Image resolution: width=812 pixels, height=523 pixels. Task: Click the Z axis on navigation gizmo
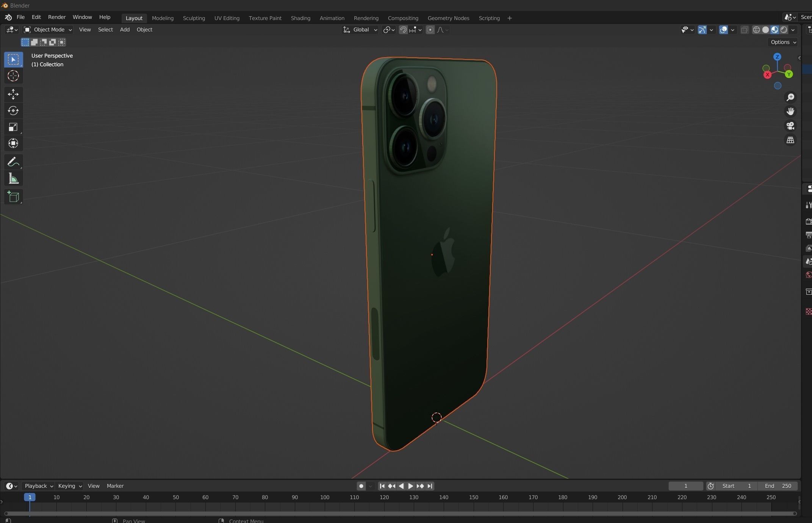point(777,57)
